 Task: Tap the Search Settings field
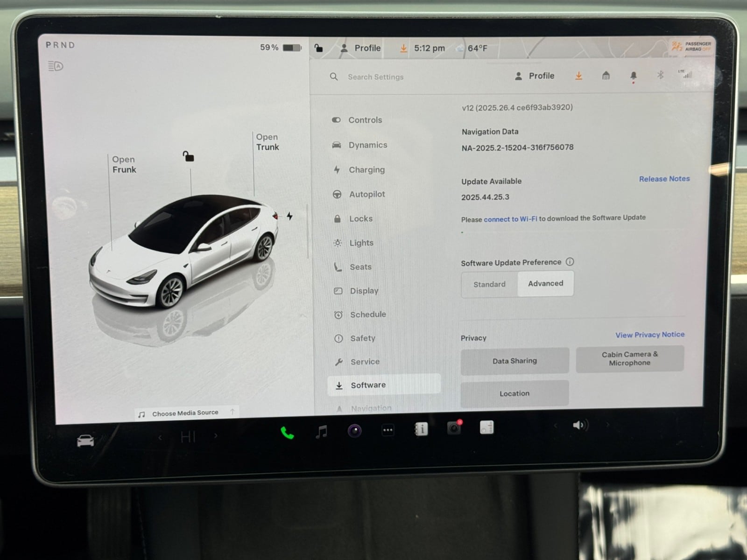[376, 77]
